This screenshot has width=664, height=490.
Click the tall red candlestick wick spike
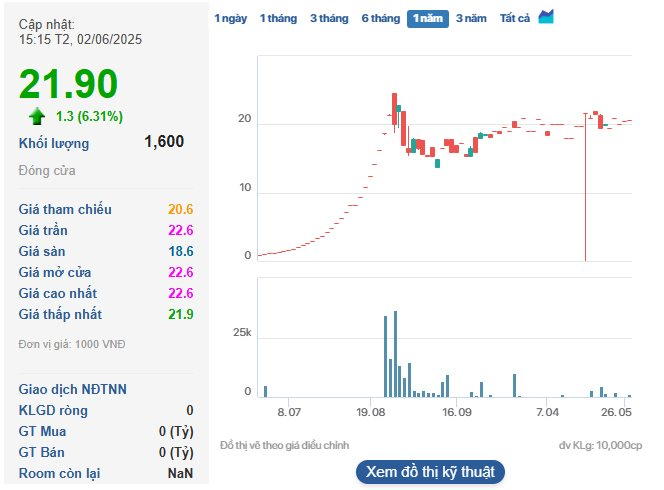tap(585, 187)
